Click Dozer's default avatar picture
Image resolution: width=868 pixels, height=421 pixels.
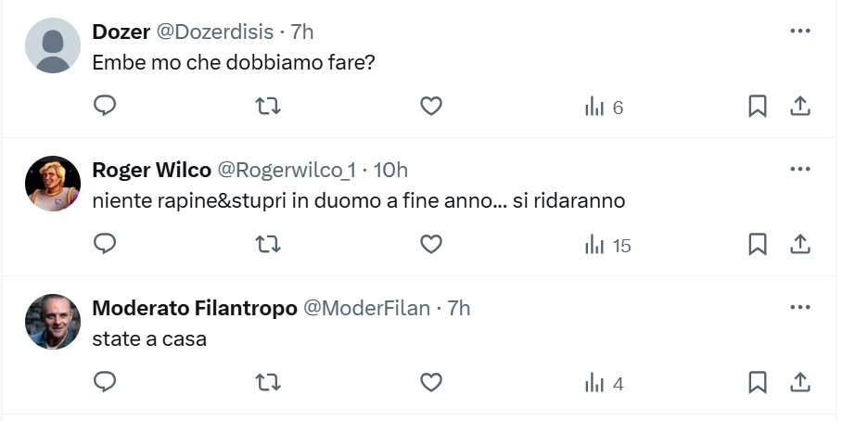pyautogui.click(x=53, y=45)
